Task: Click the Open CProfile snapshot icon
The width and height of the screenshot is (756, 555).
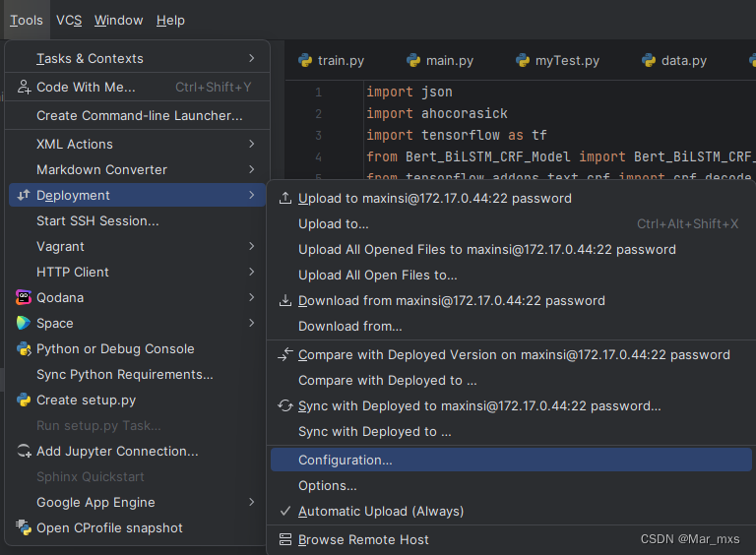Action: tap(24, 527)
